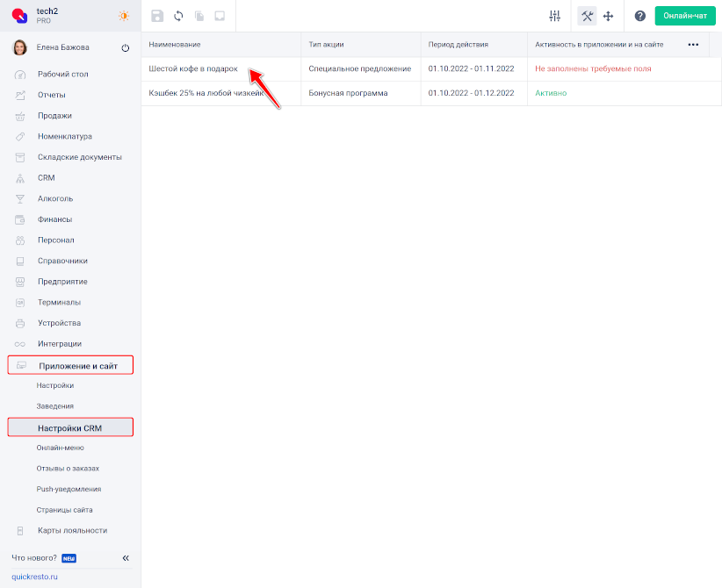Click the power logout icon
722x588 pixels.
[126, 48]
